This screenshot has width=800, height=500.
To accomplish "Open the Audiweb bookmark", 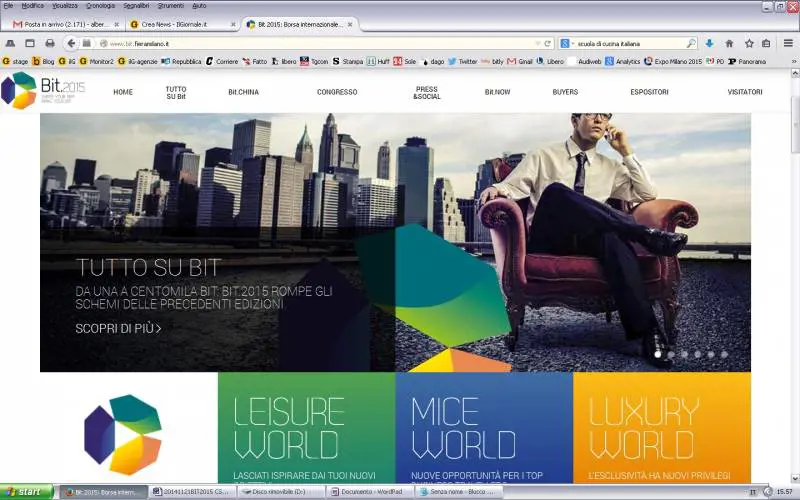I will pyautogui.click(x=585, y=61).
